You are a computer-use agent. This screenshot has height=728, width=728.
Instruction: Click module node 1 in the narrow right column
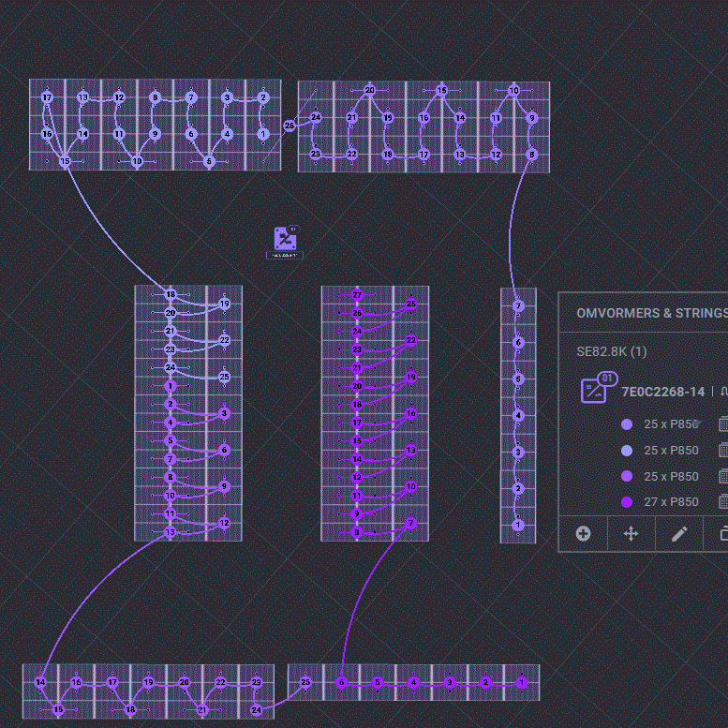point(518,526)
